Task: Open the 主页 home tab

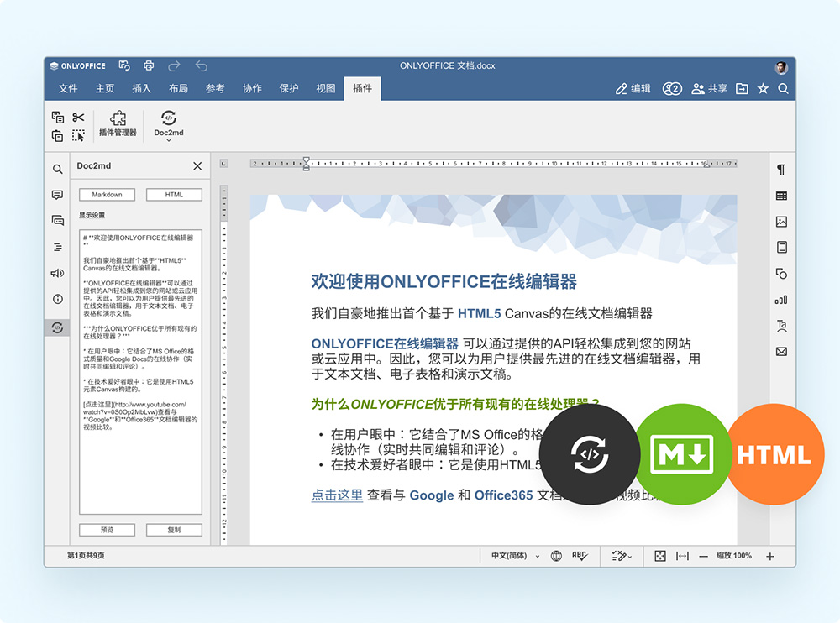Action: coord(105,88)
